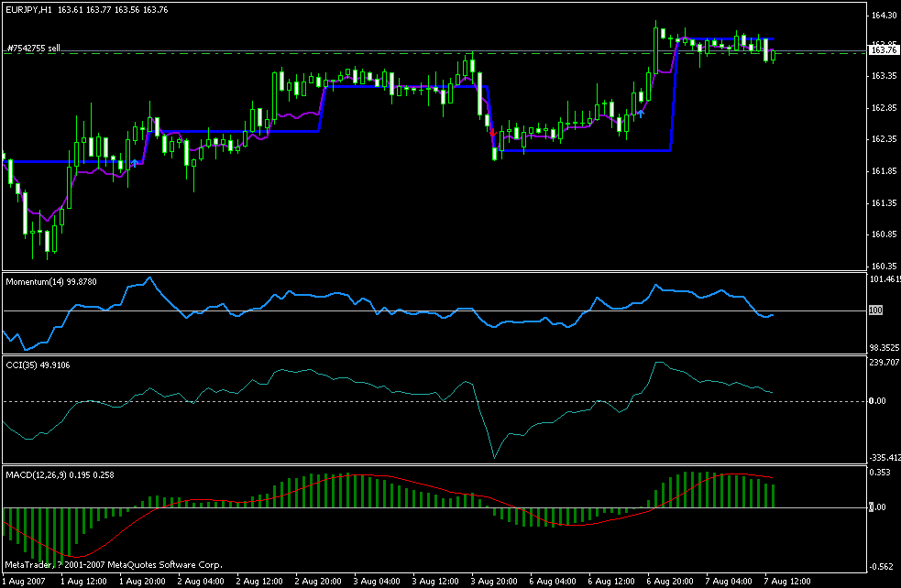Screen dimensions: 901x588
Task: Click the 2 Aug 12:00 time label
Action: click(257, 581)
